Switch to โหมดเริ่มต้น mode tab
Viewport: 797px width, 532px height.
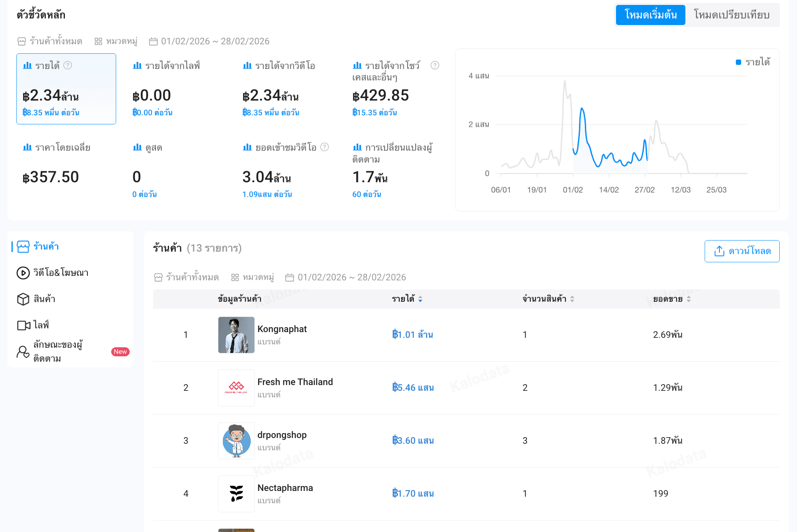650,15
